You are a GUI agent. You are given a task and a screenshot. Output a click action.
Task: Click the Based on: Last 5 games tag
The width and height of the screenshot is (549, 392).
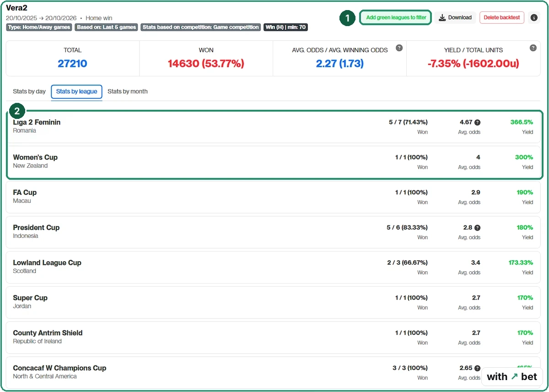tap(107, 27)
